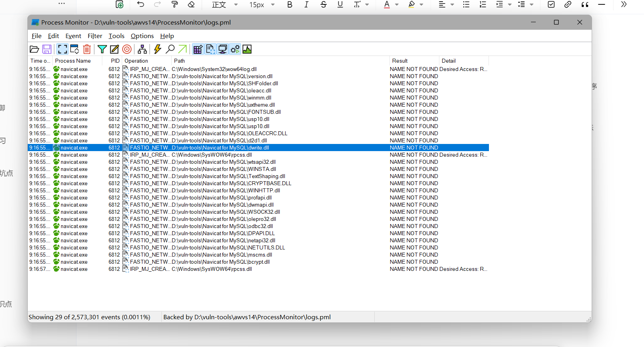Open the Filter menu
The width and height of the screenshot is (644, 347).
click(x=95, y=36)
